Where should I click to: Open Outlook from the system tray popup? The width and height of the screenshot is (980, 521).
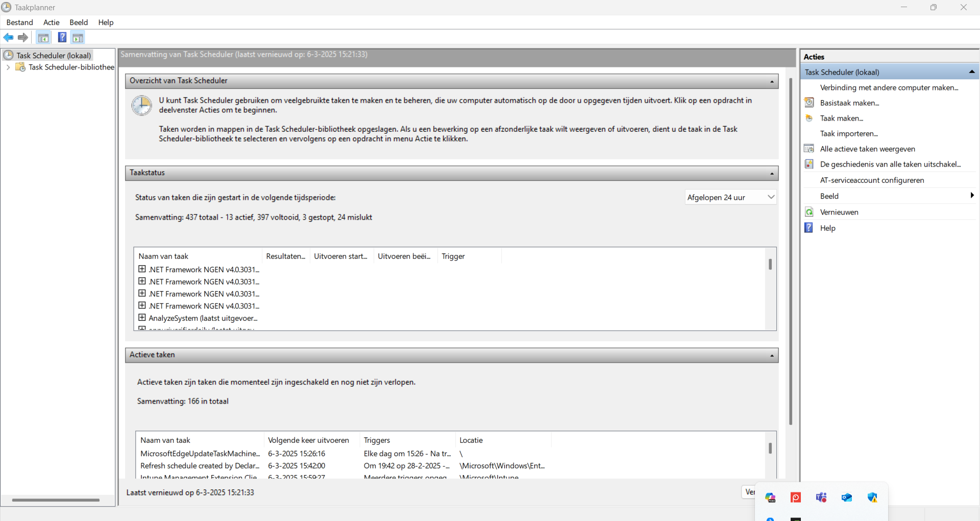846,498
